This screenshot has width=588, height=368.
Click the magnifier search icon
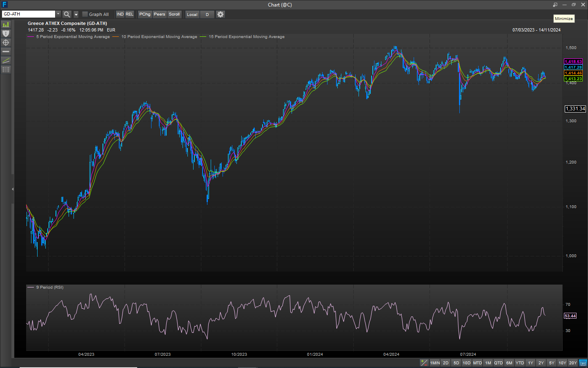(67, 14)
